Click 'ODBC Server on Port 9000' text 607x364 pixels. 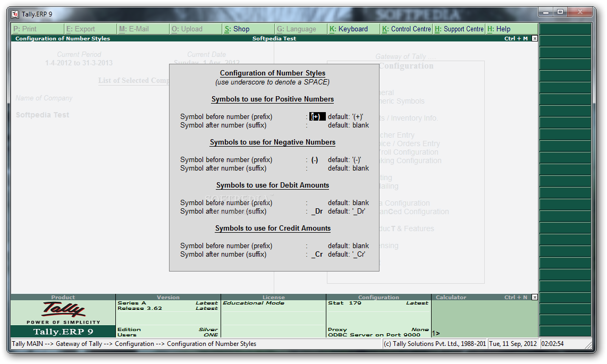[374, 335]
